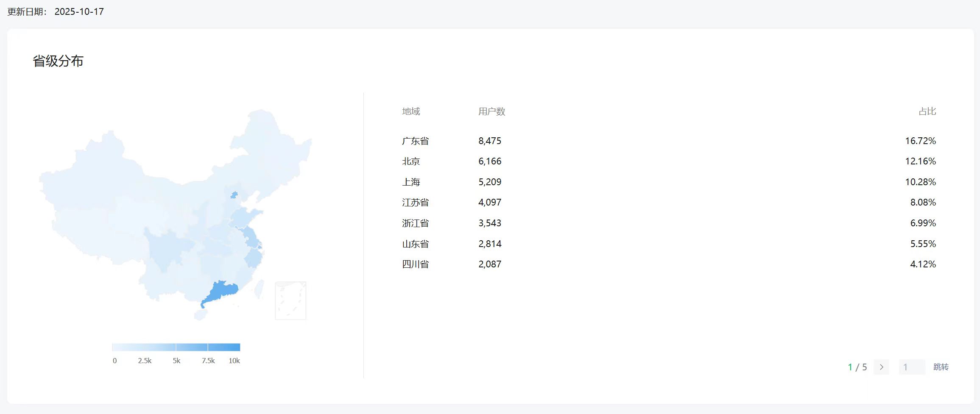Select the 广东省 row label

[x=416, y=141]
